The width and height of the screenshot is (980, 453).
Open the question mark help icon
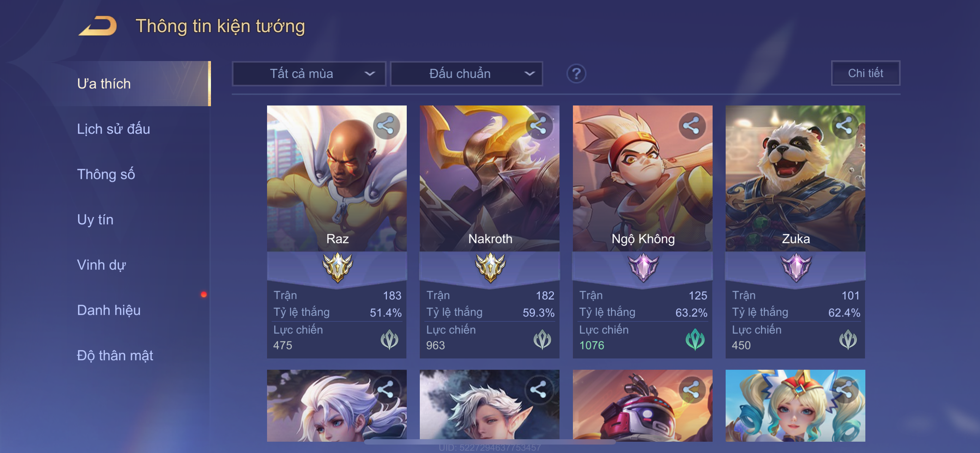576,73
